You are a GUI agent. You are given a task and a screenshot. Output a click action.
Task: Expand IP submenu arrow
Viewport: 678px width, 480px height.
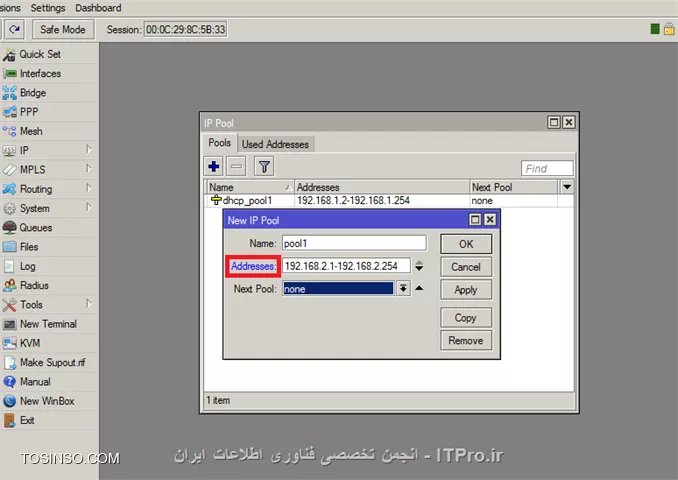tap(89, 150)
